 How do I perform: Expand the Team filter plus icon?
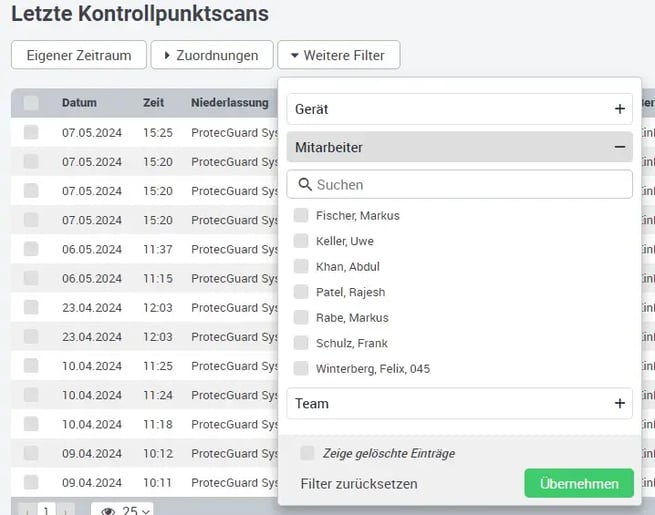click(x=619, y=403)
